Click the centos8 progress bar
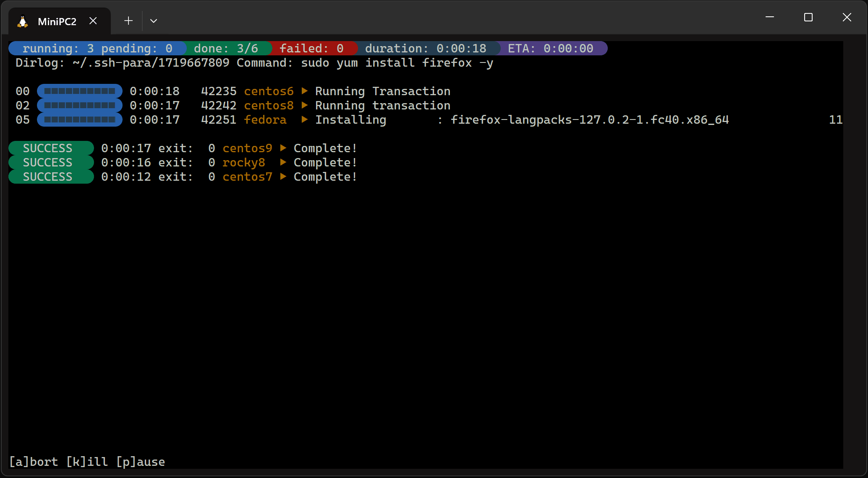Viewport: 868px width, 478px height. click(79, 105)
